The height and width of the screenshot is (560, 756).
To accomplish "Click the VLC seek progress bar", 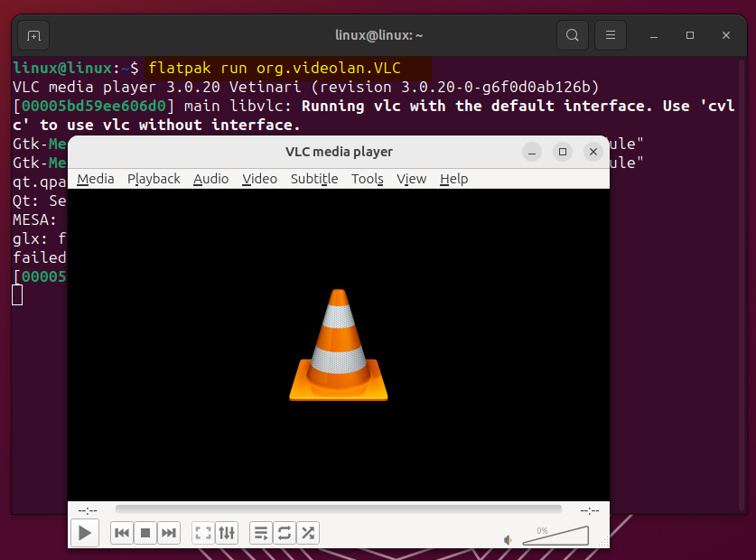I will tap(339, 509).
